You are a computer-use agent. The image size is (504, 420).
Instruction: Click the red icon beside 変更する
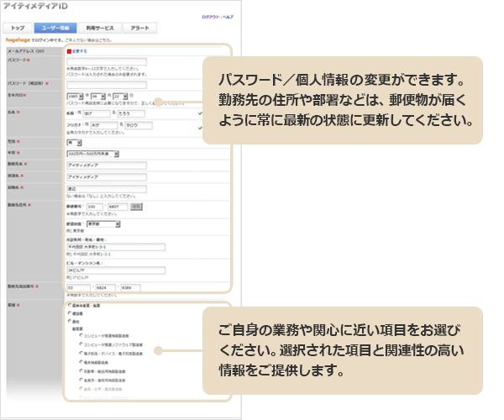69,51
